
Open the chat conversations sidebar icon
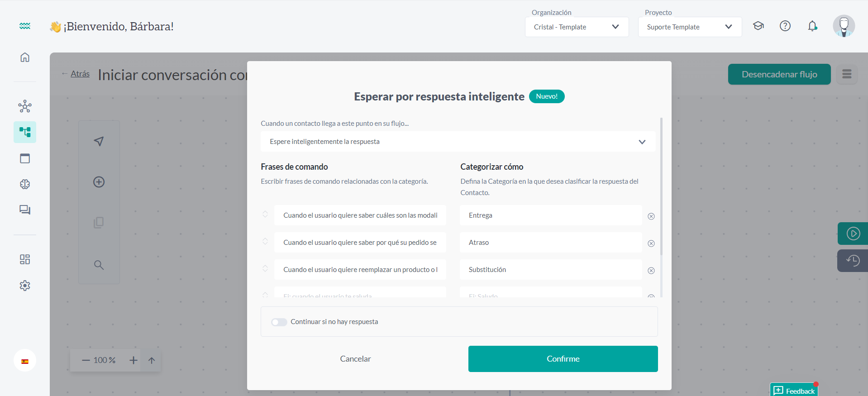tap(25, 210)
